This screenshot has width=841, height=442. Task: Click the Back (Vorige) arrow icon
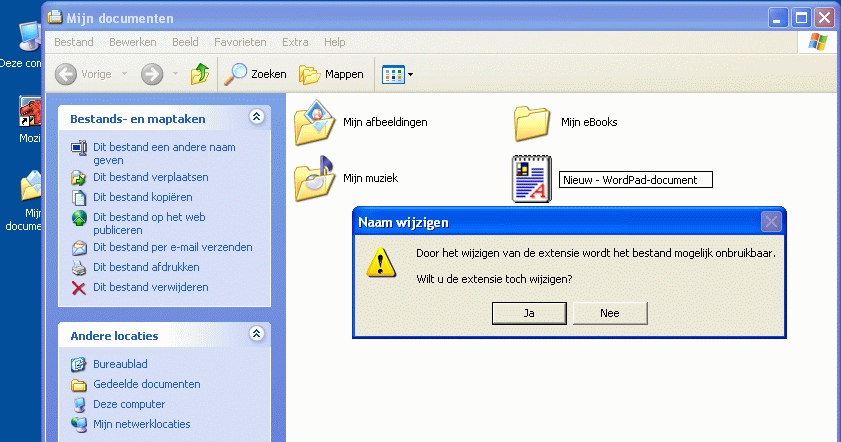coord(66,74)
